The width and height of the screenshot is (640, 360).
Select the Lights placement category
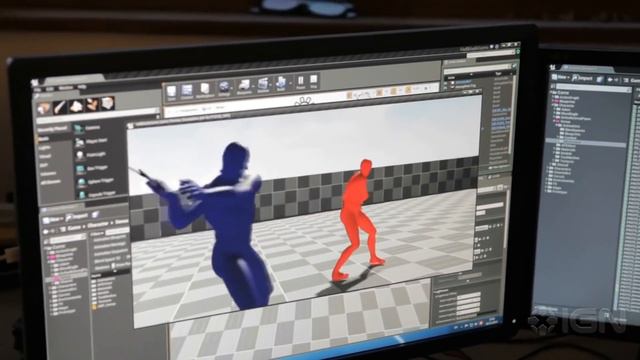(x=44, y=148)
